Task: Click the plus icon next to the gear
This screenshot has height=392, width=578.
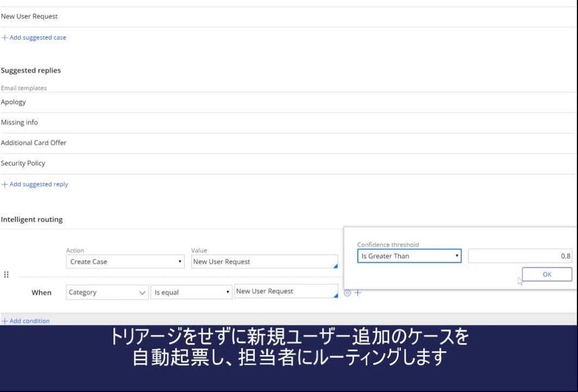Action: 357,293
